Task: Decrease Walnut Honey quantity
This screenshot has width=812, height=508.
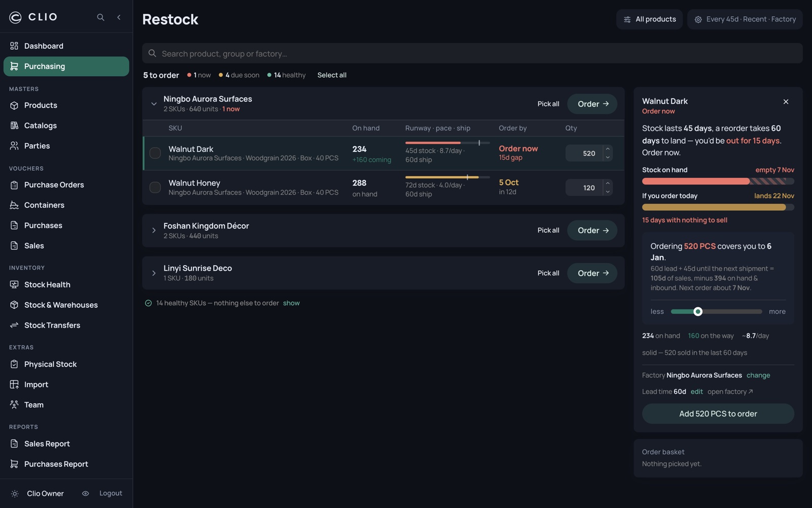Action: (607, 192)
